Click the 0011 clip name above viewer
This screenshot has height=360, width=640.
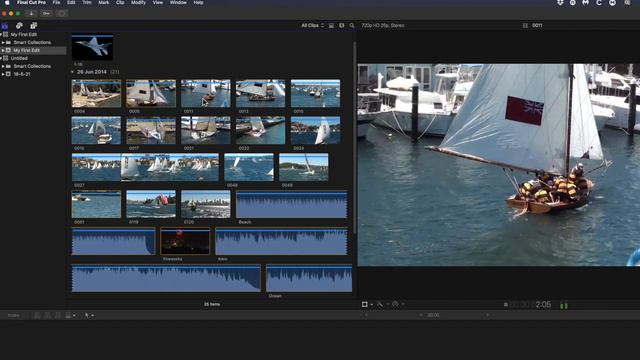pos(537,25)
